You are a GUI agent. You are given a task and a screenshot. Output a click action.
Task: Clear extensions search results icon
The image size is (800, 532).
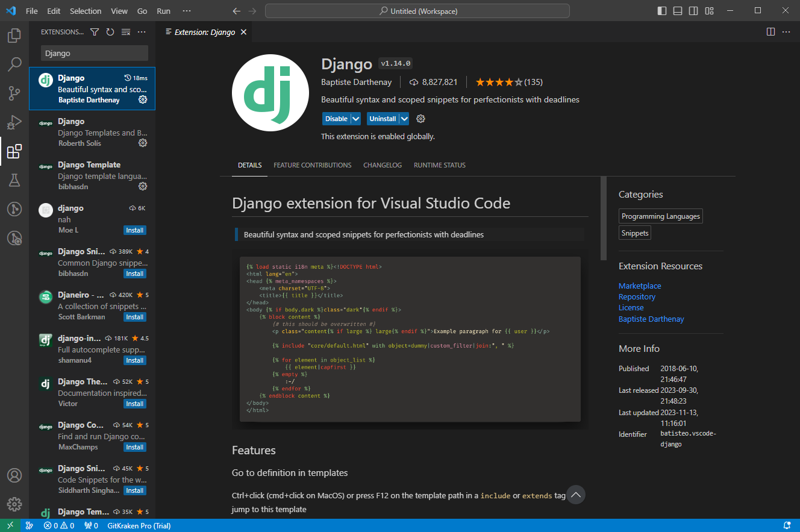click(126, 32)
